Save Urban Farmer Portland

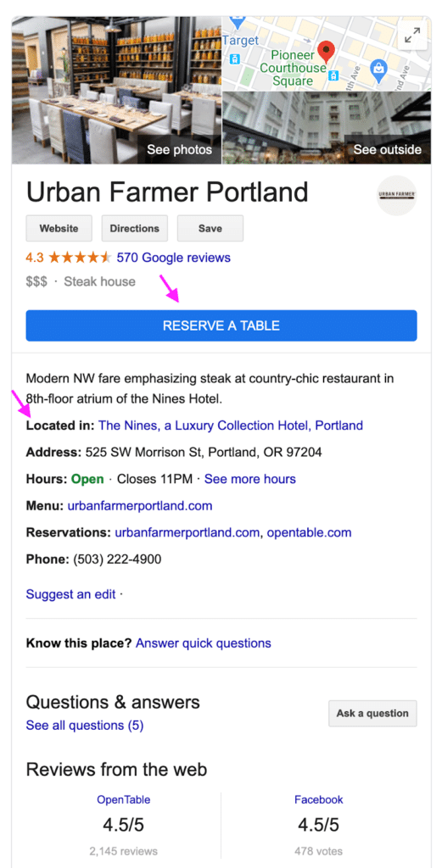click(210, 228)
